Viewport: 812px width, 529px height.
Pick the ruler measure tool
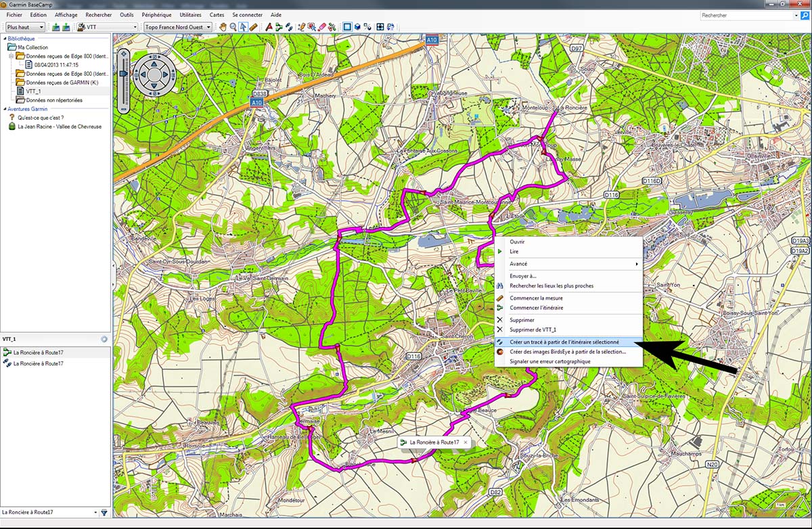253,27
